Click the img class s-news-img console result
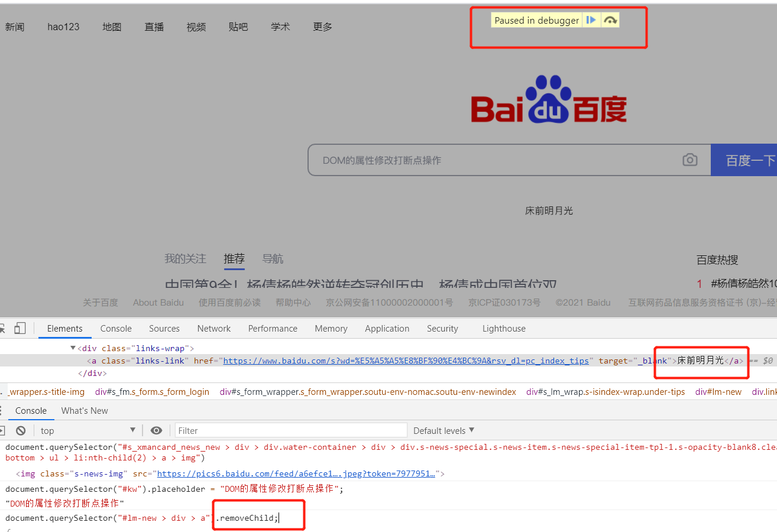Image resolution: width=777 pixels, height=532 pixels. tap(231, 473)
